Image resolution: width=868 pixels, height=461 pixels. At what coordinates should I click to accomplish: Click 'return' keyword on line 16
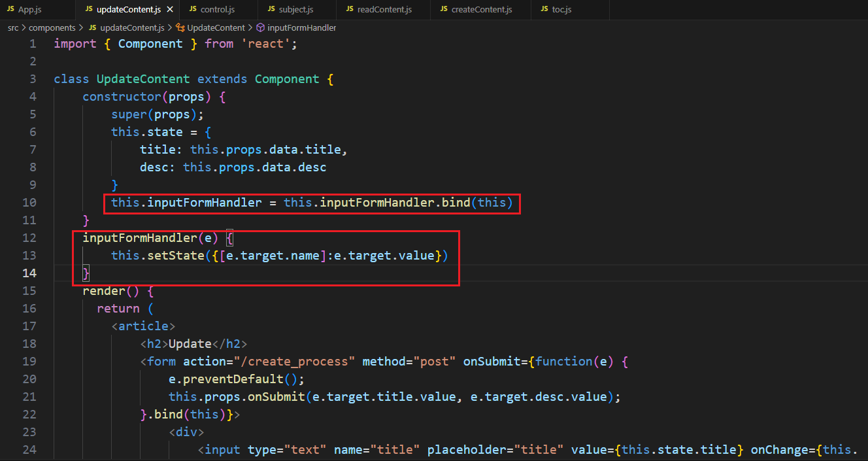(x=118, y=309)
